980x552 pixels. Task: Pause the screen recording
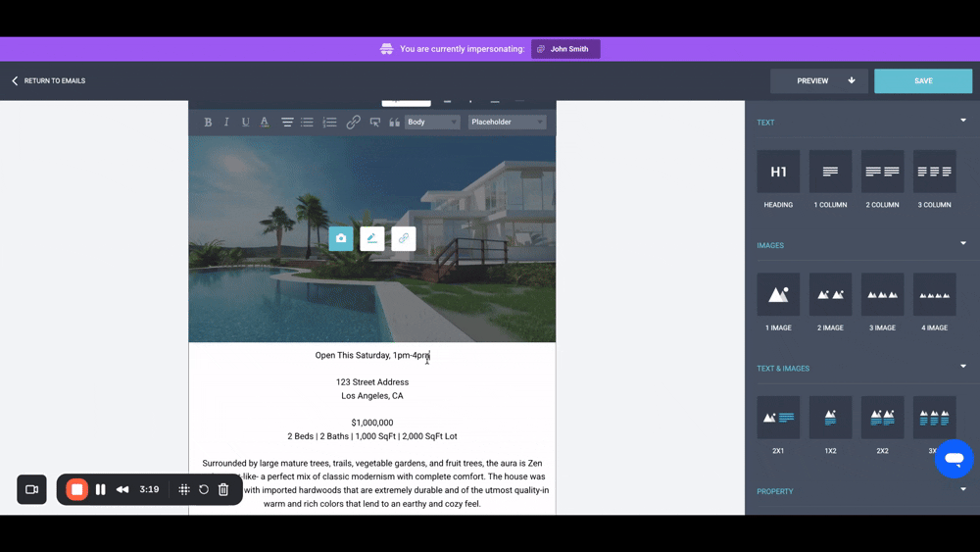coord(101,489)
